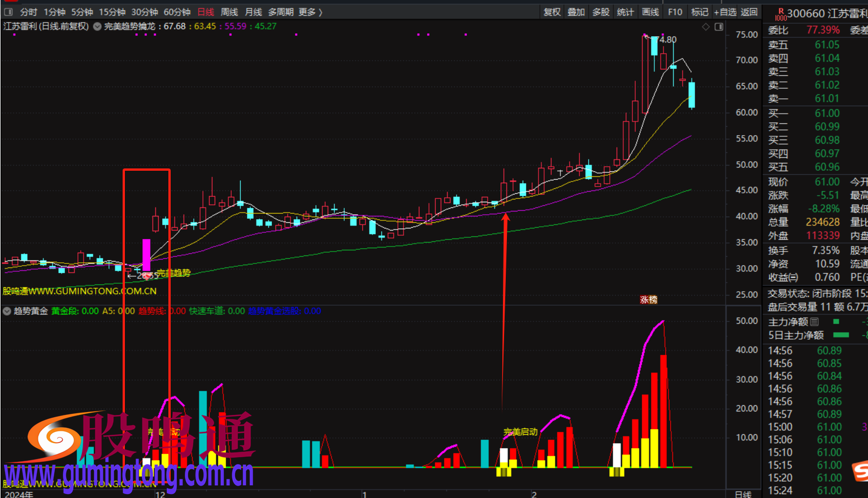
Task: Open the F10 company info
Action: point(675,12)
